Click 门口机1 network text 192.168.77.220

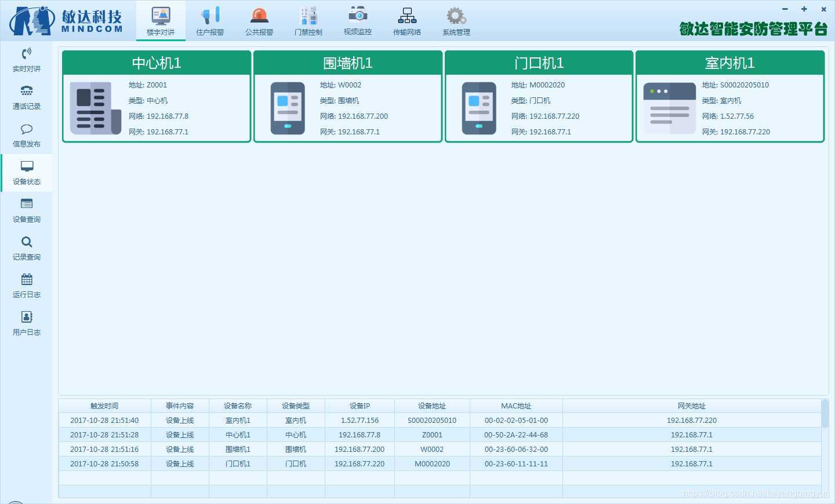tap(554, 116)
